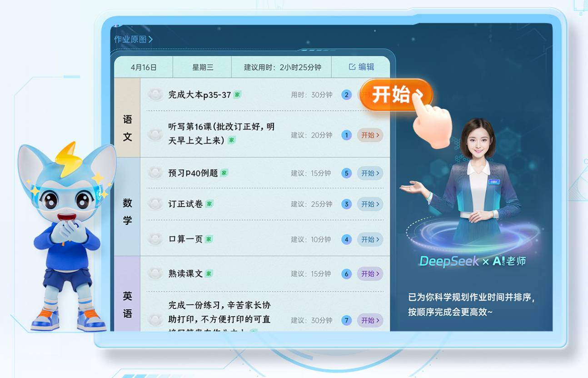
Task: Toggle the check circle for 熟读课文
Action: (x=155, y=274)
